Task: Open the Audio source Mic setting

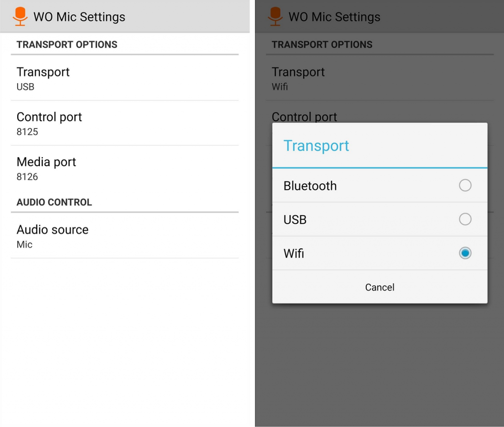Action: pyautogui.click(x=125, y=236)
